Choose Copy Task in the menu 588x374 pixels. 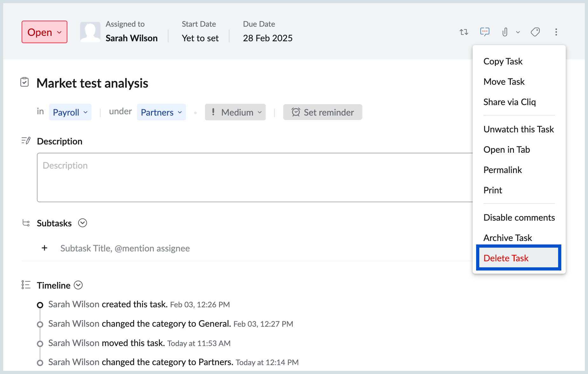tap(503, 61)
